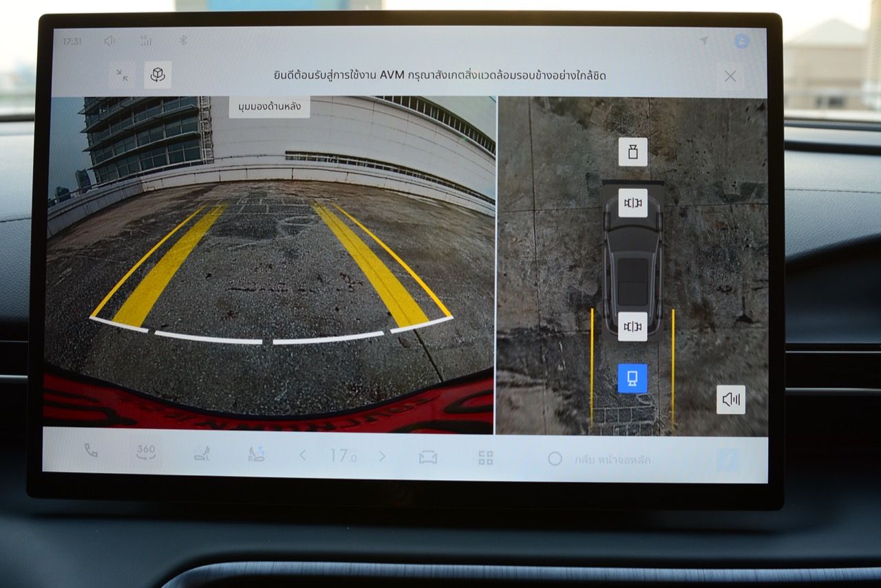Close the AVM camera screen

pyautogui.click(x=730, y=76)
